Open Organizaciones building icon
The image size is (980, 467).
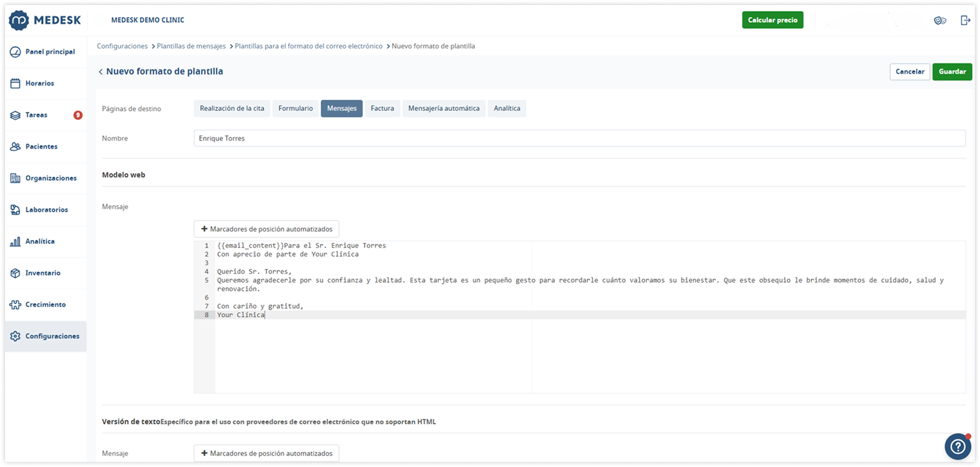[x=15, y=178]
